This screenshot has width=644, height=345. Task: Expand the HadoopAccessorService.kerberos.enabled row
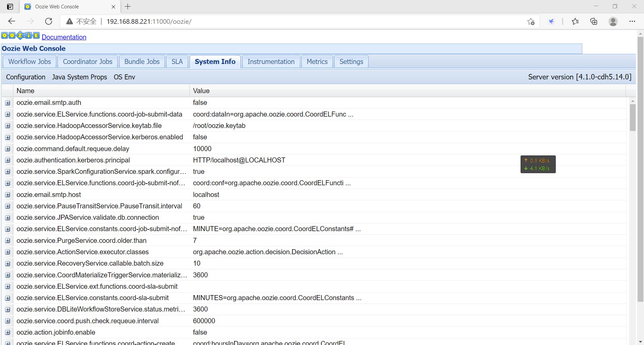[8, 137]
